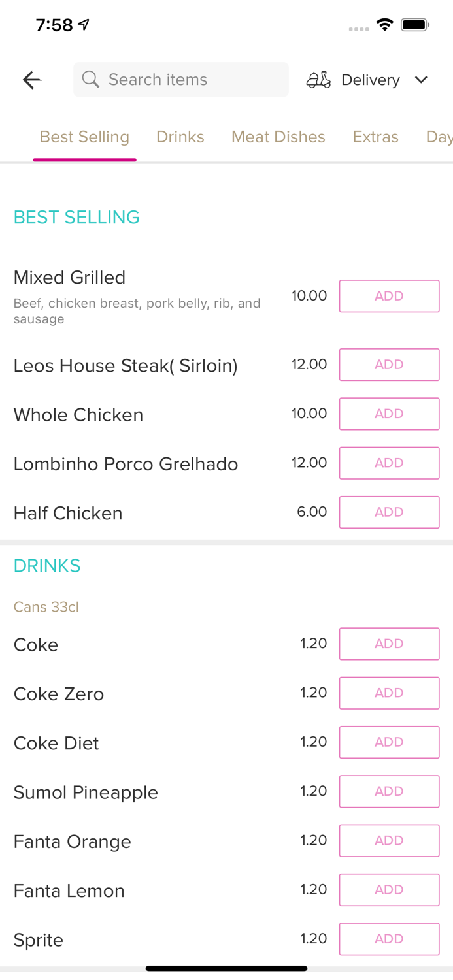Add Coke Zero to the order
The width and height of the screenshot is (453, 980).
pyautogui.click(x=389, y=693)
